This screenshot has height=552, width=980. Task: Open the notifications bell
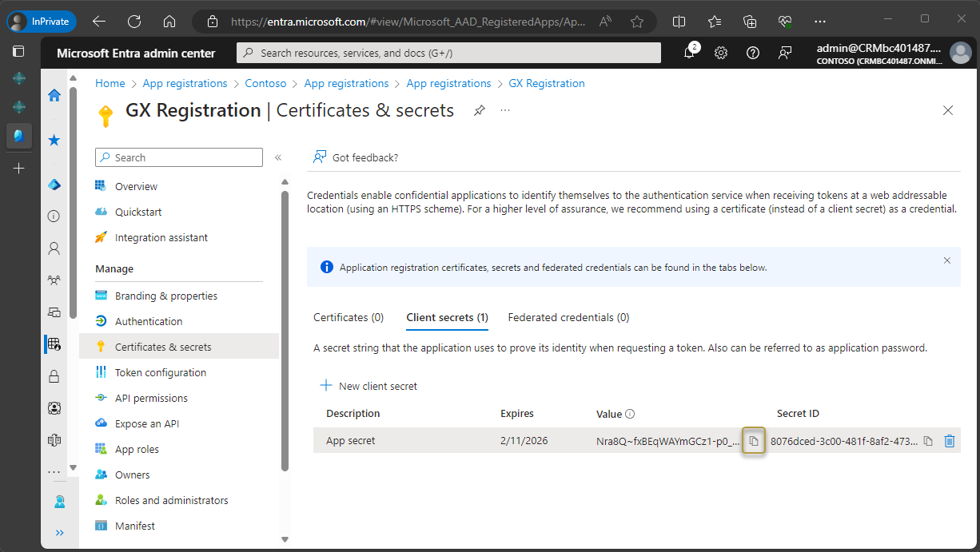tap(689, 53)
